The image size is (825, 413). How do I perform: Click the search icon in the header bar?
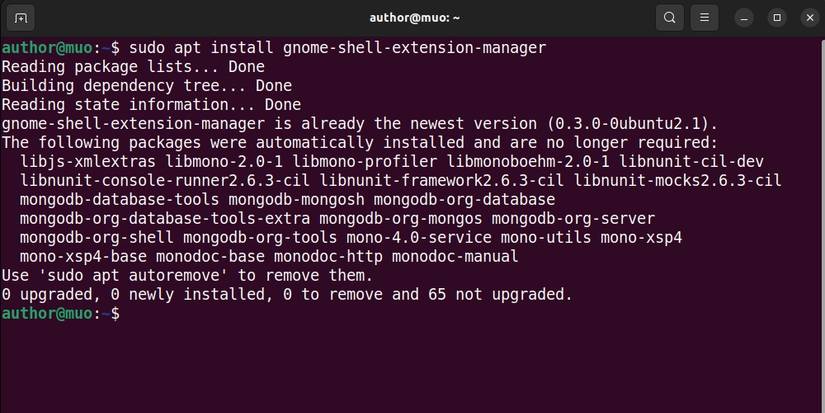[670, 18]
